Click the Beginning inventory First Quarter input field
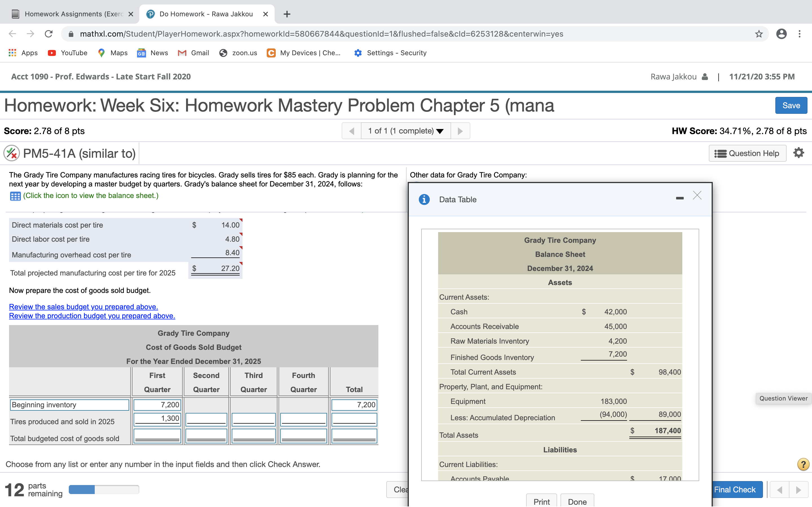This screenshot has height=507, width=812. 156,405
